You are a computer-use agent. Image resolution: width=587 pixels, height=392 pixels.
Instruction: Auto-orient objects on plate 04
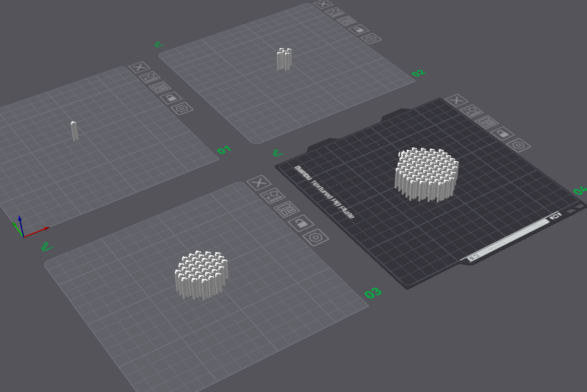pyautogui.click(x=472, y=111)
